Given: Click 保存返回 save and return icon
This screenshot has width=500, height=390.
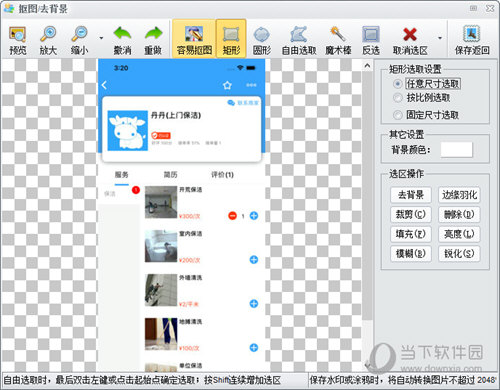Looking at the screenshot, I should (472, 40).
